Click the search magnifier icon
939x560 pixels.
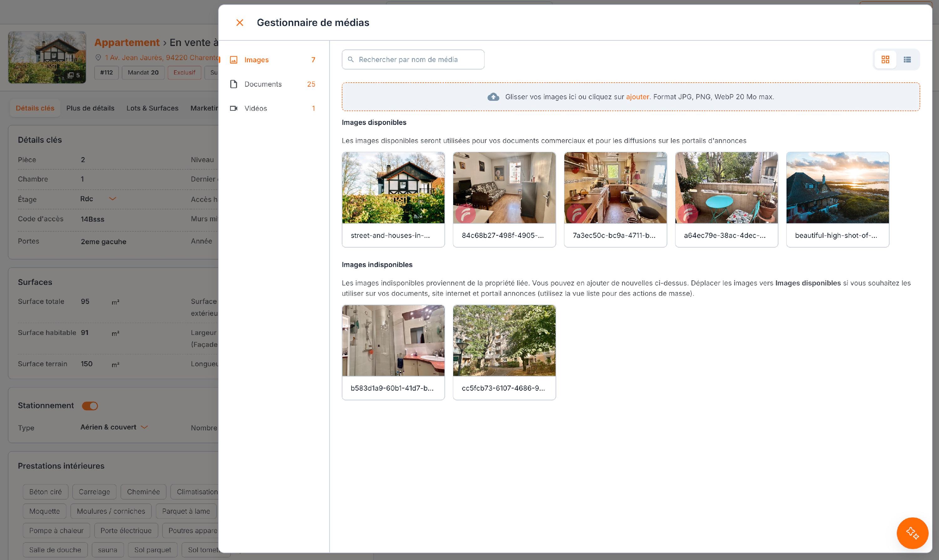[x=351, y=59]
